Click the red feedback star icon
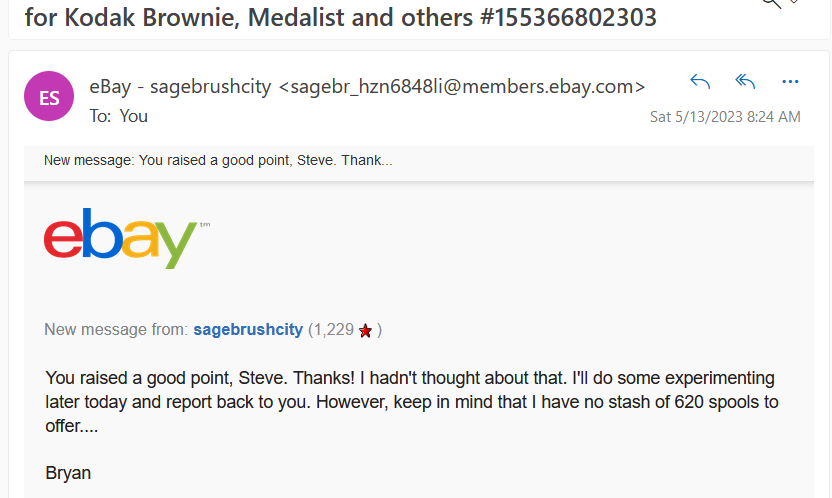The width and height of the screenshot is (832, 498). (365, 330)
